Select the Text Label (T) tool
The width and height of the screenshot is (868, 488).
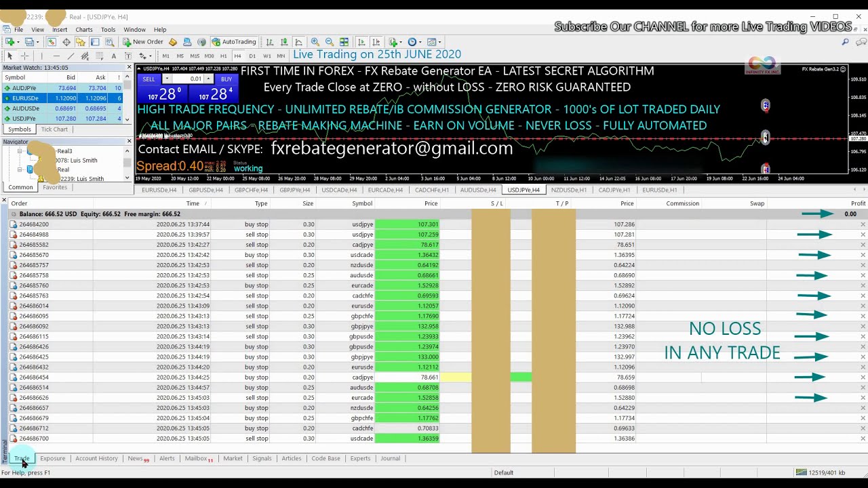tap(127, 56)
